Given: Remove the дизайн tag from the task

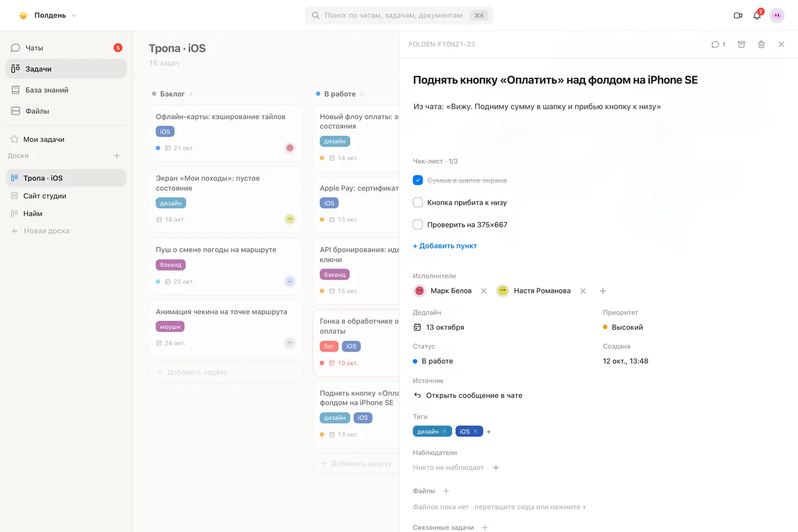Looking at the screenshot, I should (444, 431).
